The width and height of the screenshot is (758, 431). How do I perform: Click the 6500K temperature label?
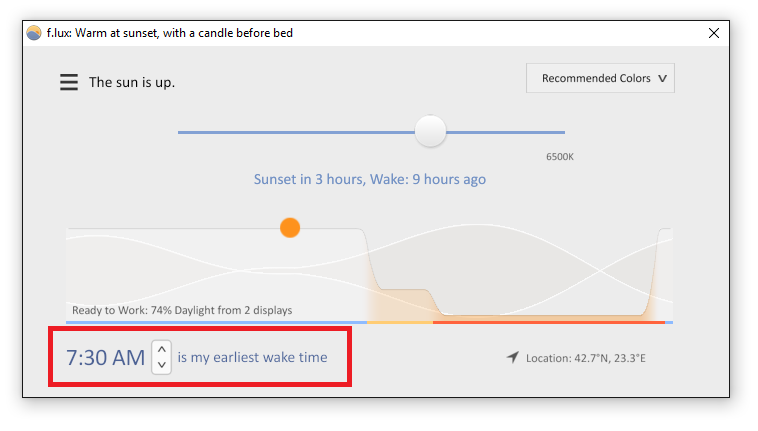click(560, 157)
